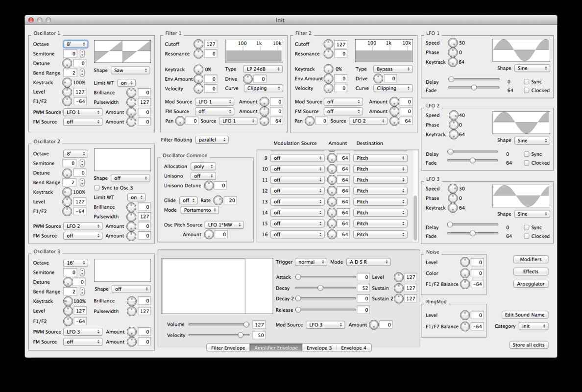Click the Filter 1 Cutoff knob

click(198, 44)
